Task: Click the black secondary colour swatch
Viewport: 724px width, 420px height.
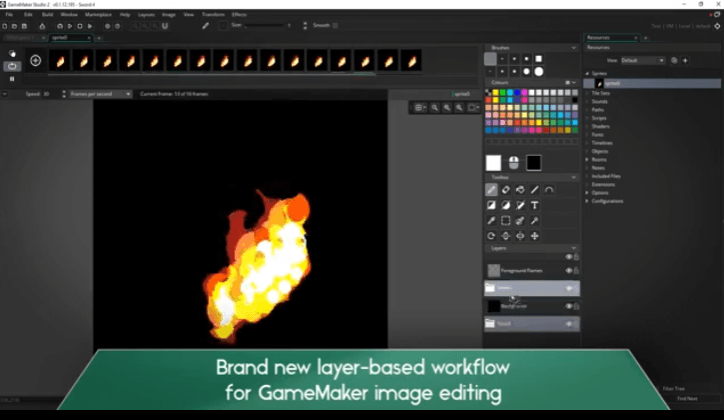Action: (533, 162)
